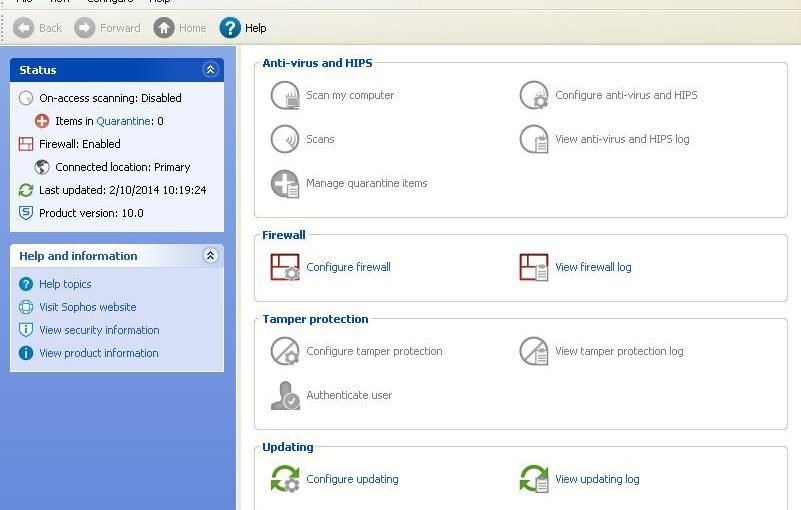Screen dimensions: 801x510
Task: Click the 'Help and information' panel title
Action: pyautogui.click(x=78, y=256)
